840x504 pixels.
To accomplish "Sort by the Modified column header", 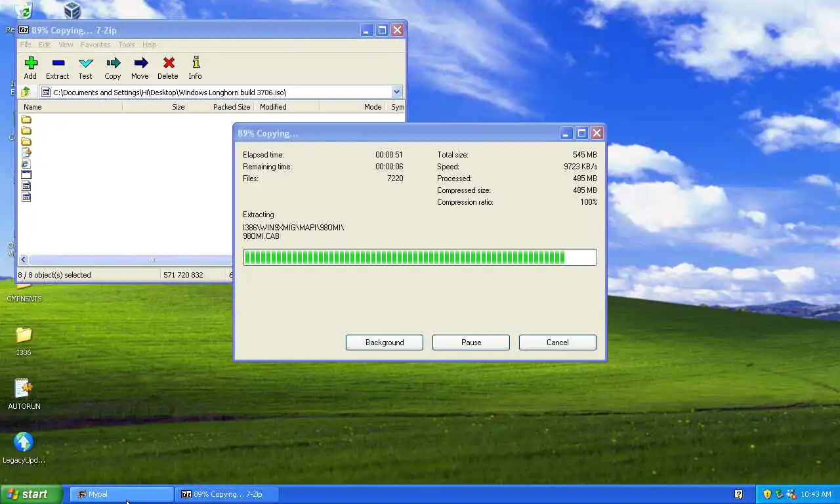I will click(287, 107).
